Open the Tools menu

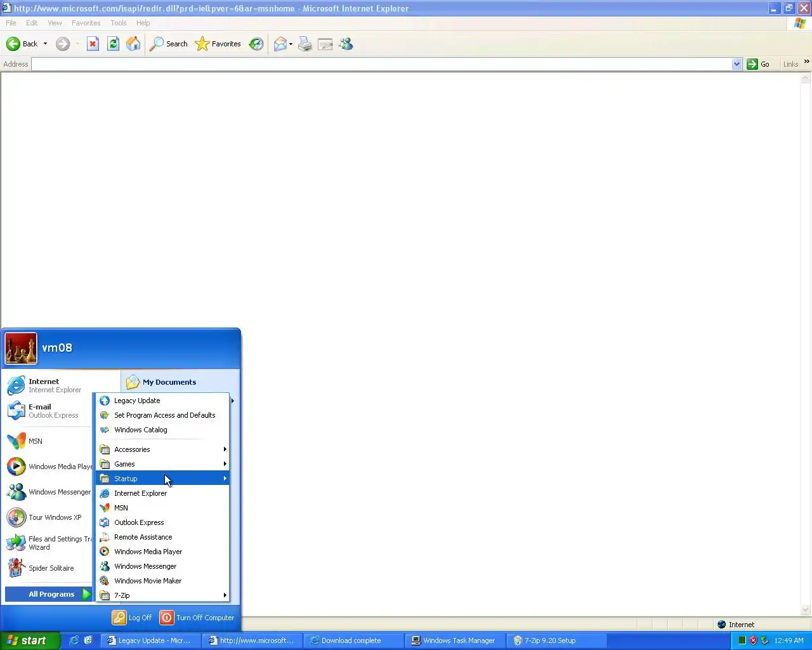point(119,23)
